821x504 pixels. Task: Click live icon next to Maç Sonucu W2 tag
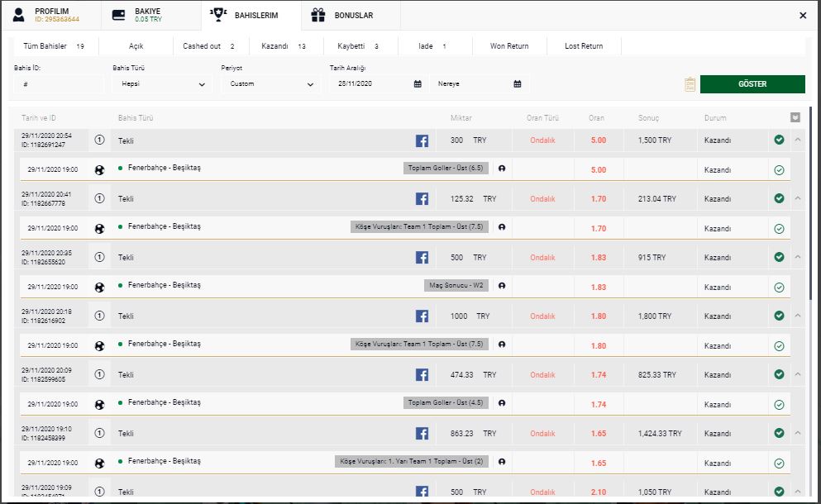(502, 286)
